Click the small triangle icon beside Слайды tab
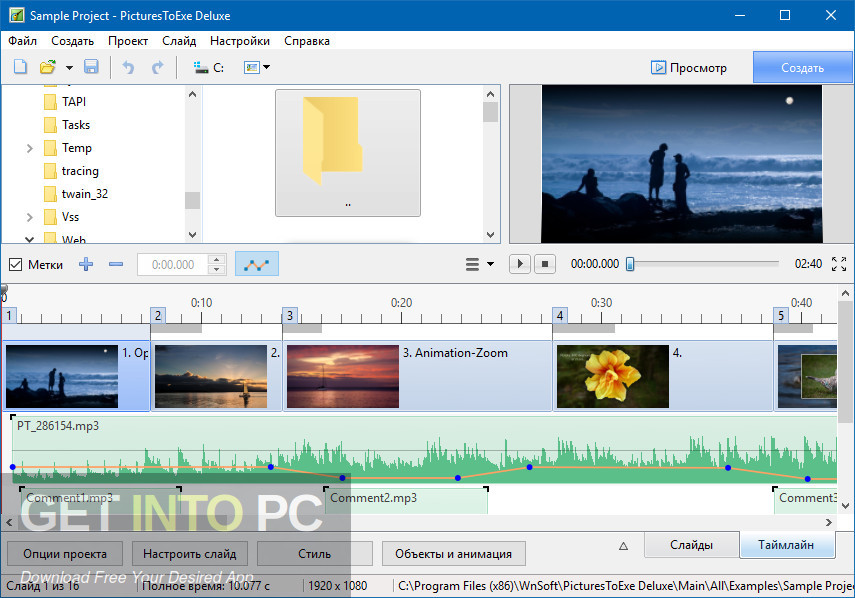855x598 pixels. [x=624, y=546]
